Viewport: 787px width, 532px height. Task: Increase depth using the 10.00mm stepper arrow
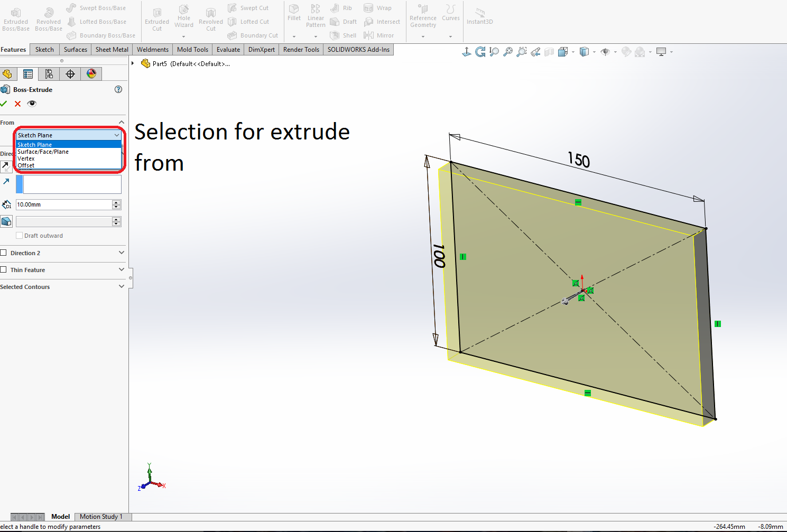(116, 202)
